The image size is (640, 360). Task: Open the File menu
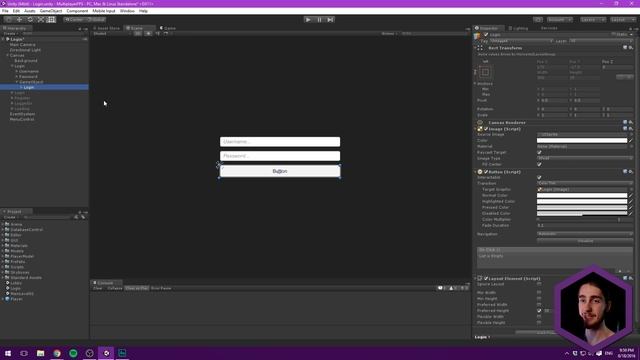[5, 11]
